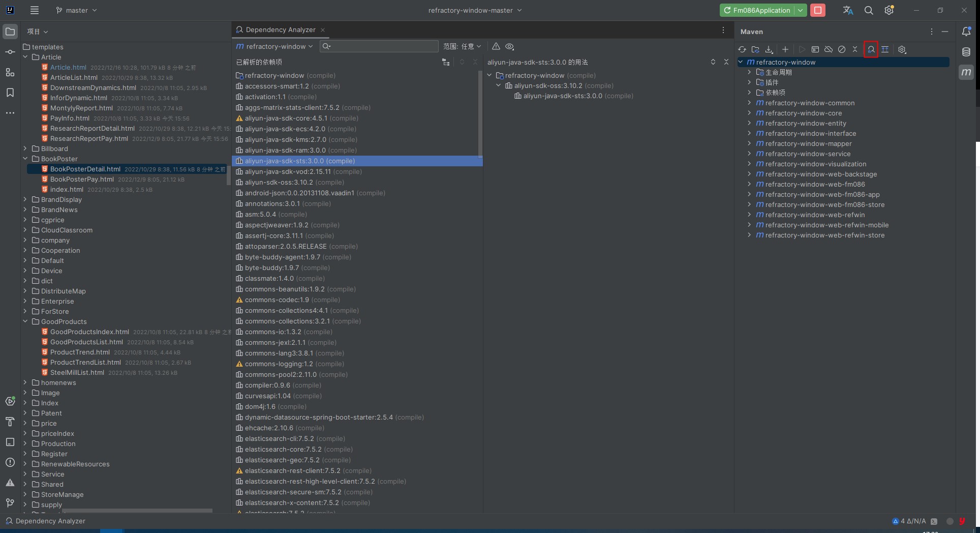Select aliyun-java-sdk-core:4.5.1 dependency

coord(357,118)
